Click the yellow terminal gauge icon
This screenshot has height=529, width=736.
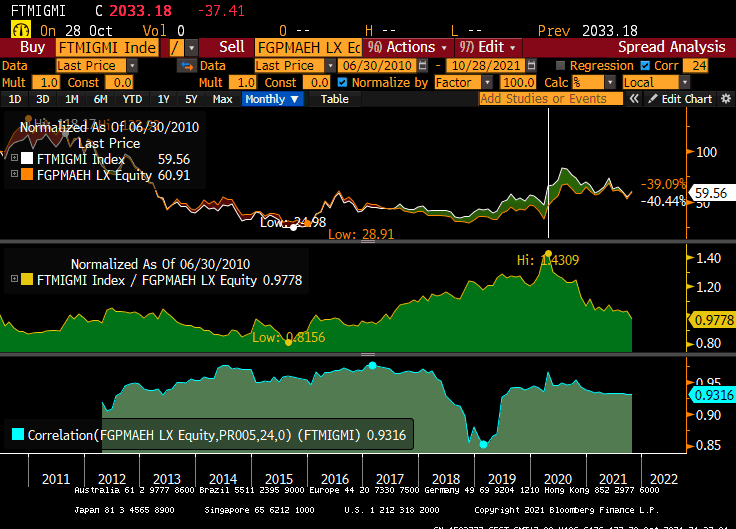[x=21, y=30]
